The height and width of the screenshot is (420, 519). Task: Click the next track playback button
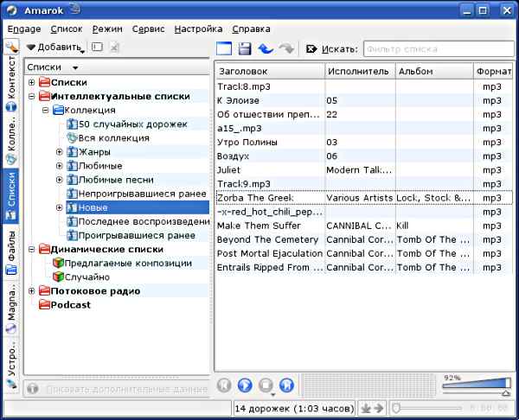click(286, 385)
